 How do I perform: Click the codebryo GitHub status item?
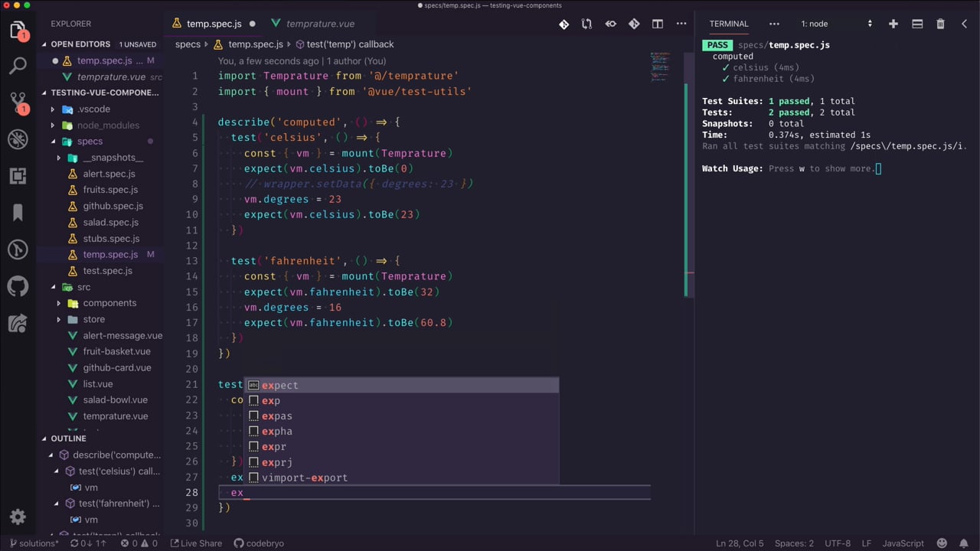(x=259, y=543)
